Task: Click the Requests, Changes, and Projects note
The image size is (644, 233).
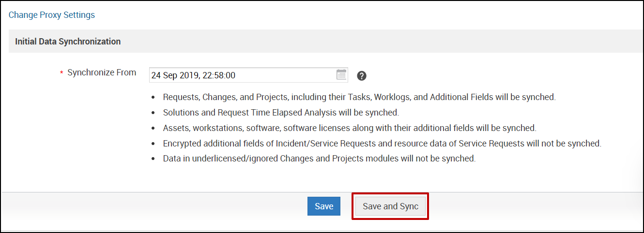Action: 359,97
